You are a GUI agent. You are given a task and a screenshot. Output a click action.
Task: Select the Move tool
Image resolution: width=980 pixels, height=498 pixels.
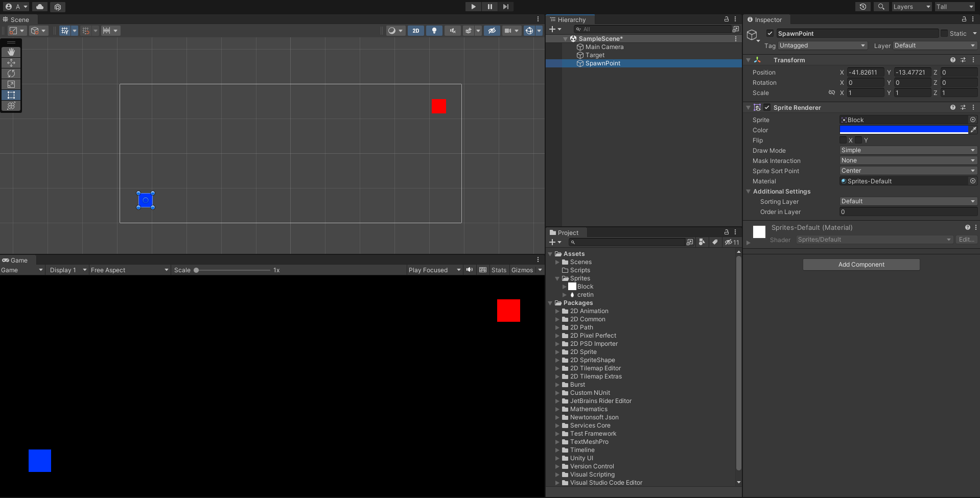11,63
